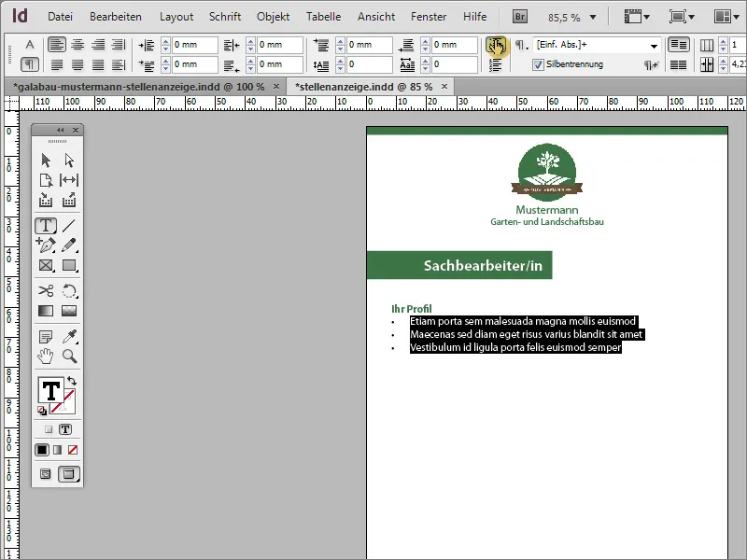Open screen mode dropdown
Image resolution: width=747 pixels, height=560 pixels.
682,17
